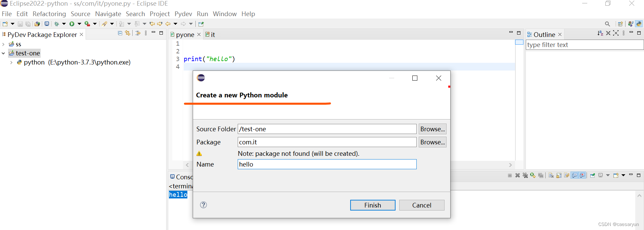Open the Pydev menu

(x=183, y=14)
